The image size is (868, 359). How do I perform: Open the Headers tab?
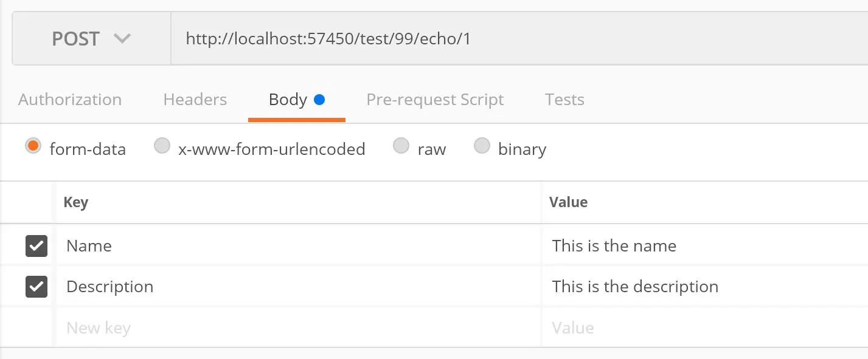pyautogui.click(x=195, y=100)
